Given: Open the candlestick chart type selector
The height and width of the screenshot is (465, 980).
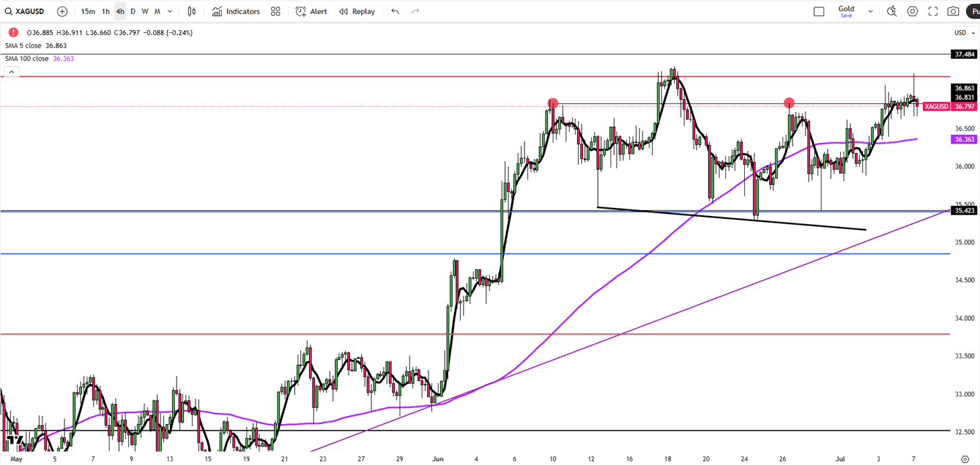Looking at the screenshot, I should click(192, 11).
